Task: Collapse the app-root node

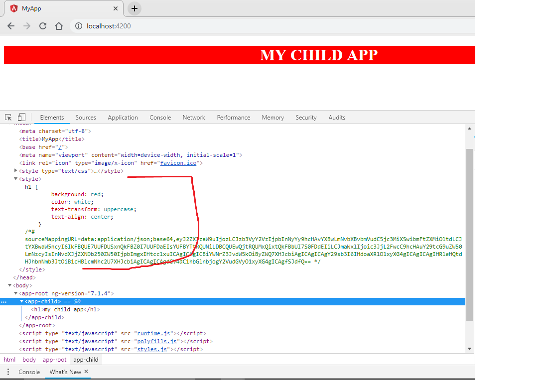Action: pos(15,293)
